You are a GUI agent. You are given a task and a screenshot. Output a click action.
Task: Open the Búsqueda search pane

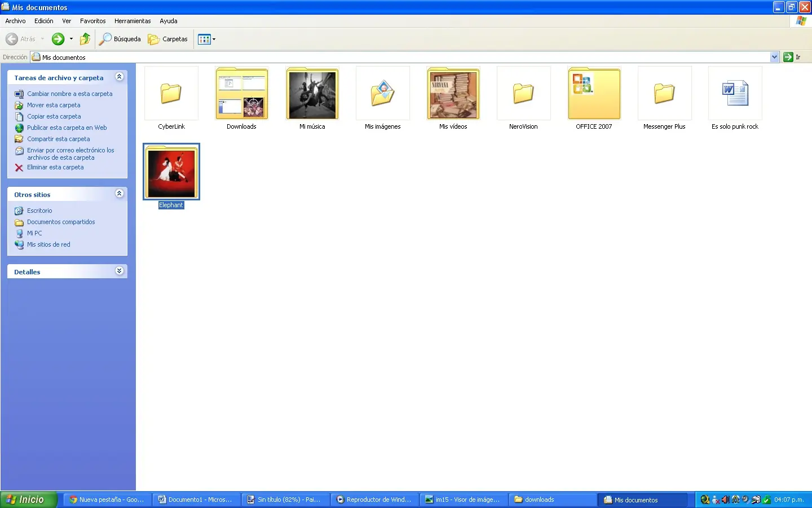coord(120,39)
